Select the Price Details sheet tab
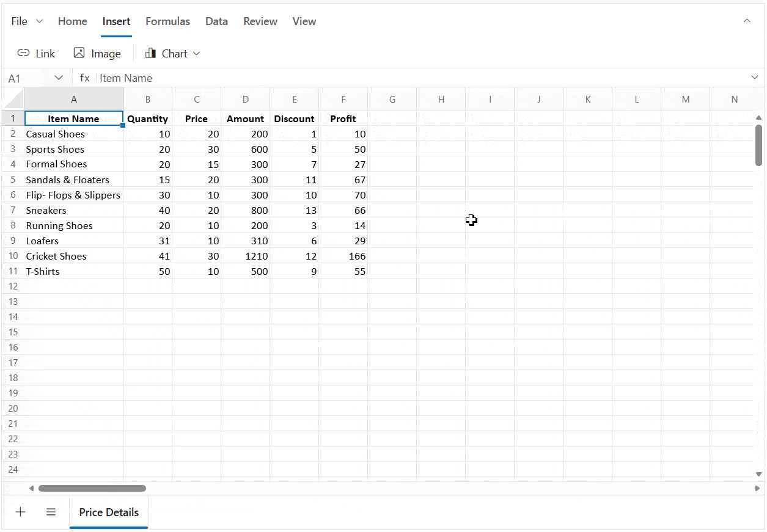Screen dimensions: 767x532 point(108,512)
